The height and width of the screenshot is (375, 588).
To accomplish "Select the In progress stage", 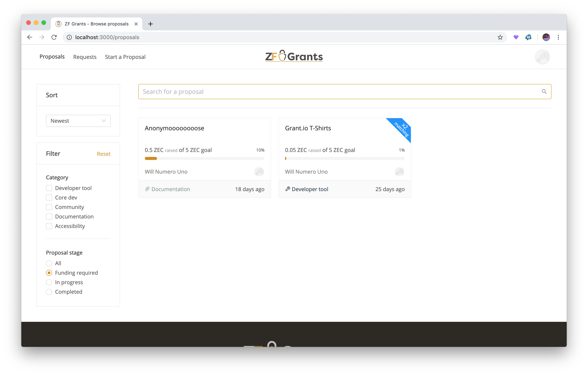I will coord(49,282).
